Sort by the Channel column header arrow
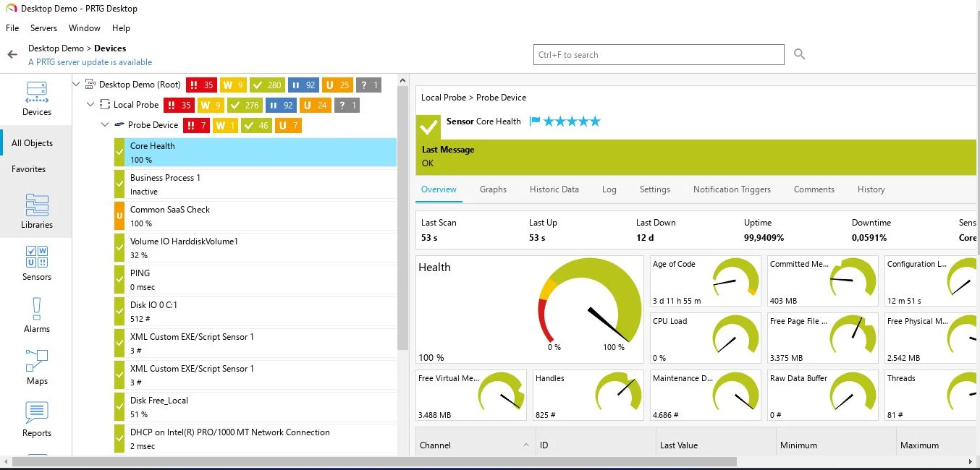Screen dimensions: 980x470 point(525,445)
